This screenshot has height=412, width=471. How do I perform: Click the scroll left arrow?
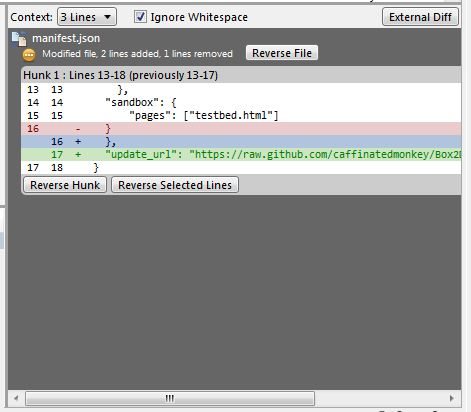coord(16,398)
